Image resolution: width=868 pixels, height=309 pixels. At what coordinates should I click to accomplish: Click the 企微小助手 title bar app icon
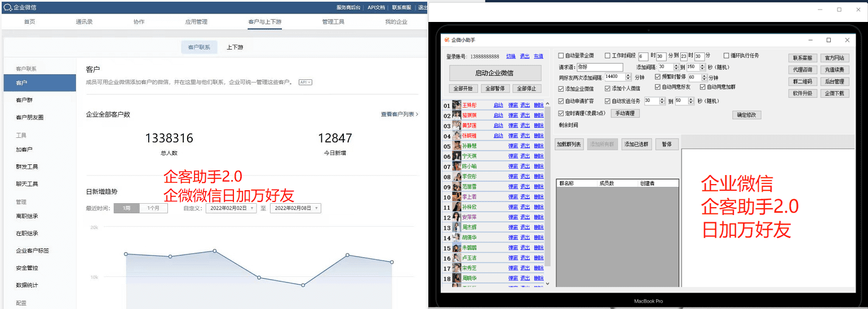[447, 40]
